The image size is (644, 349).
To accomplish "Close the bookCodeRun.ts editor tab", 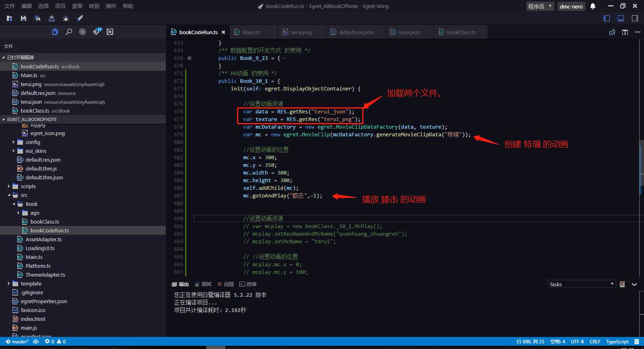I will [x=223, y=32].
